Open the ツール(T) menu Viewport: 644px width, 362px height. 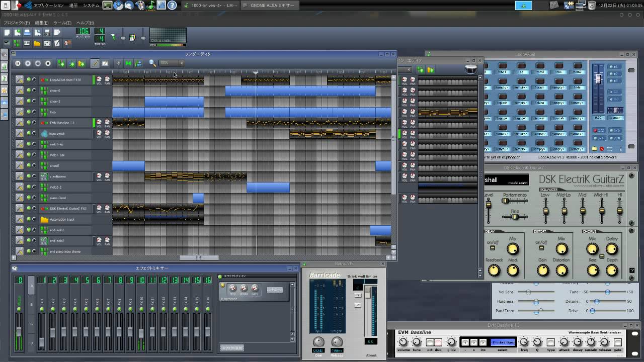click(x=62, y=23)
